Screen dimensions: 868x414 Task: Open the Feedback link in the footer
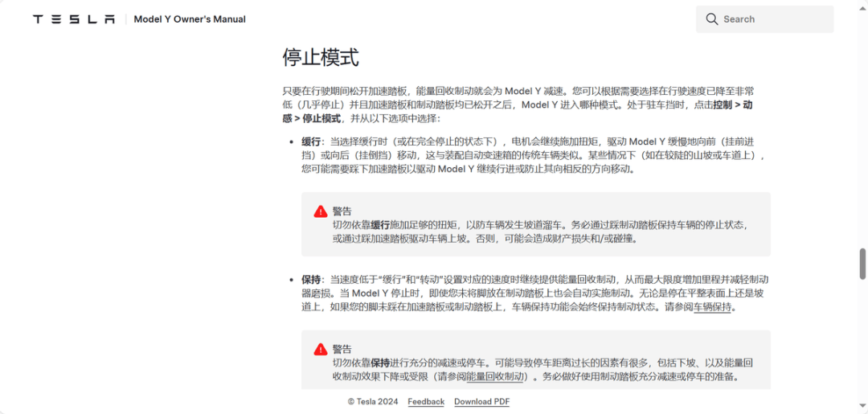click(x=425, y=402)
